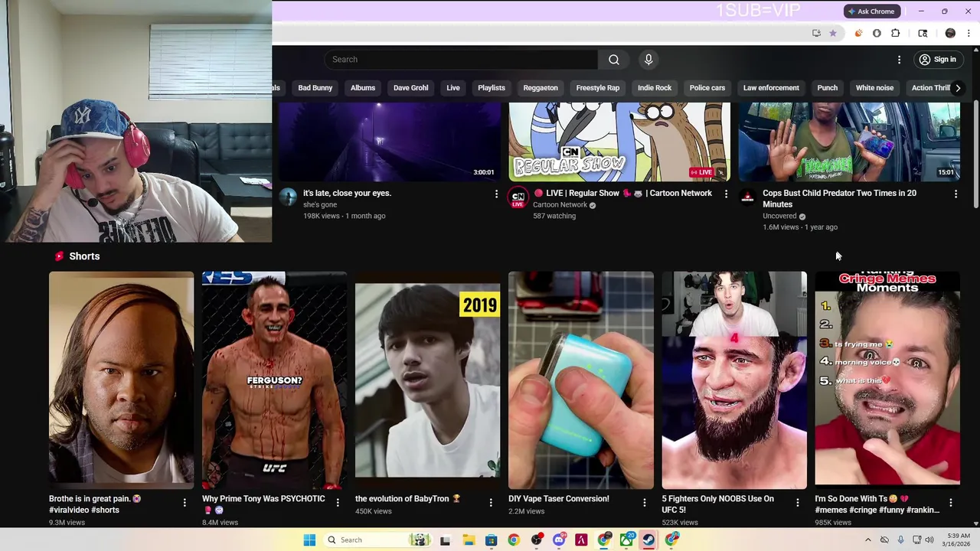Image resolution: width=980 pixels, height=551 pixels.
Task: Open the Cops Bust Child Predator thumbnail
Action: 849,142
